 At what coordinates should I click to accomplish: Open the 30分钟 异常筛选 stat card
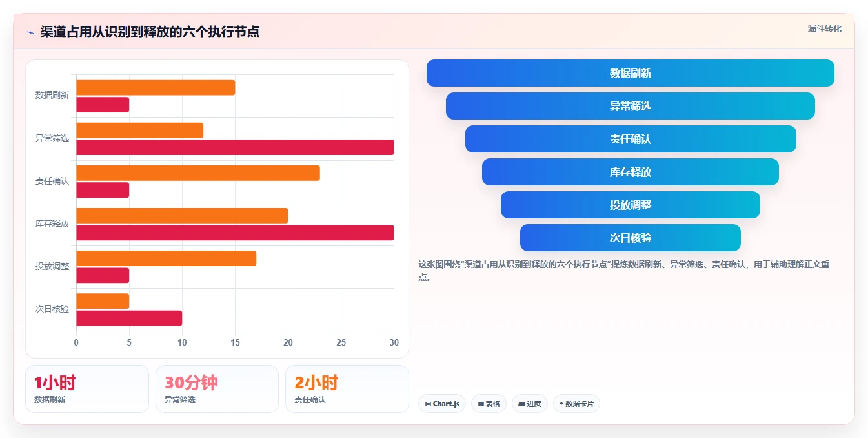click(x=217, y=389)
